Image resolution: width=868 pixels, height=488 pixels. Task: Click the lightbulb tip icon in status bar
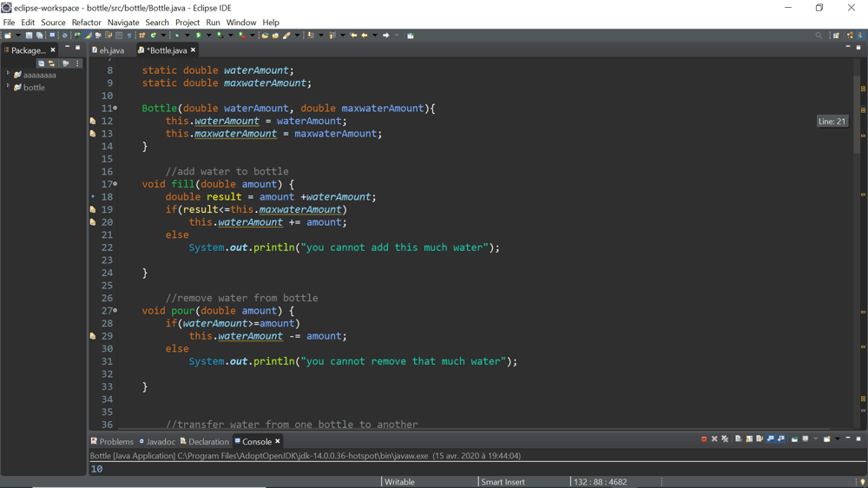click(x=863, y=482)
